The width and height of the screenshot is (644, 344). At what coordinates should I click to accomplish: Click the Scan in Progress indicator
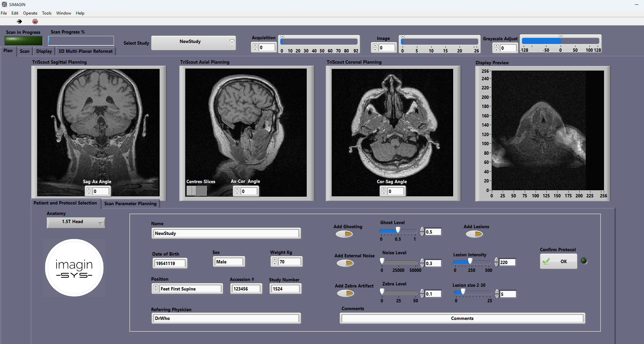click(x=23, y=40)
